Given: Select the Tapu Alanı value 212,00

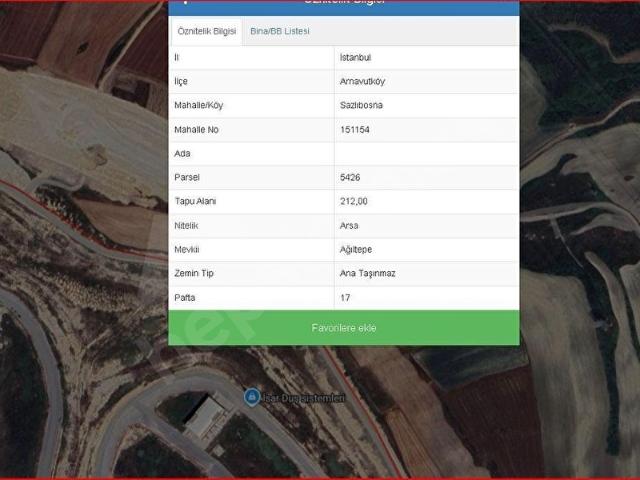Looking at the screenshot, I should [353, 201].
